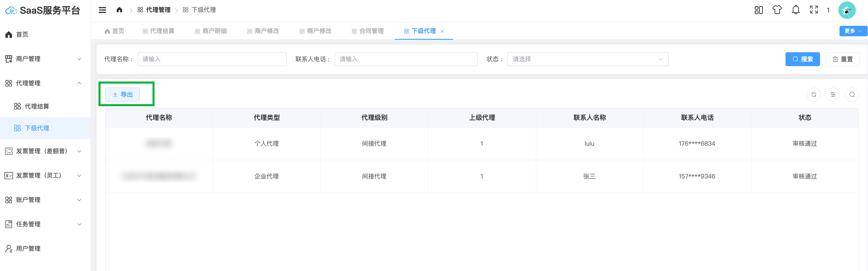
Task: Click the 导出 export button
Action: coord(122,95)
